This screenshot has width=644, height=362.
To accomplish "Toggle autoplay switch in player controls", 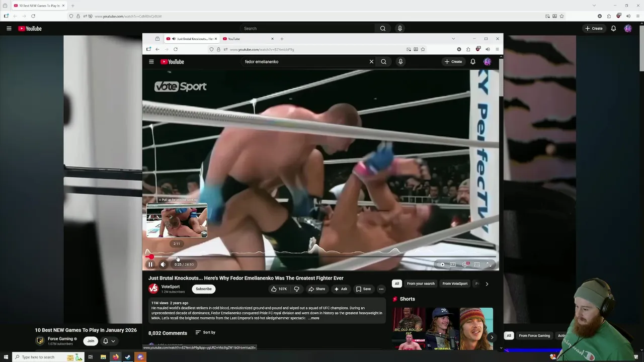I will [442, 264].
